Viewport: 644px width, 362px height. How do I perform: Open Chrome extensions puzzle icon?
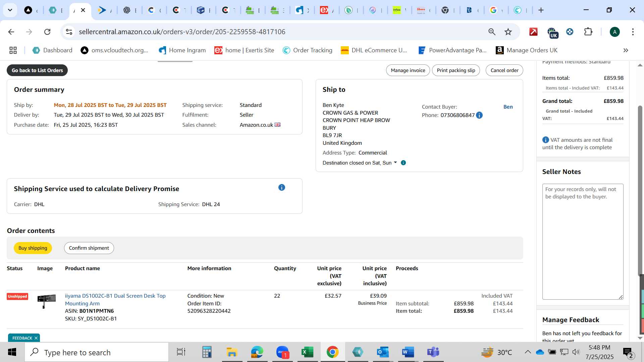(588, 32)
